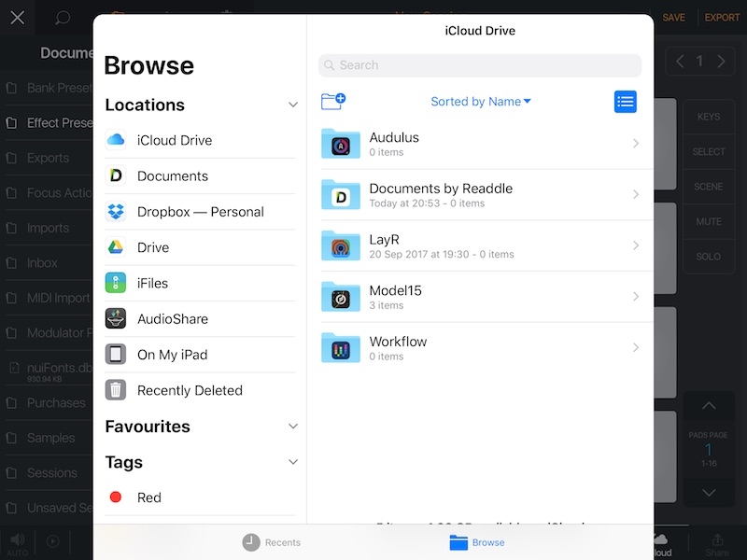Switch to the Browse tab
747x560 pixels.
point(477,542)
